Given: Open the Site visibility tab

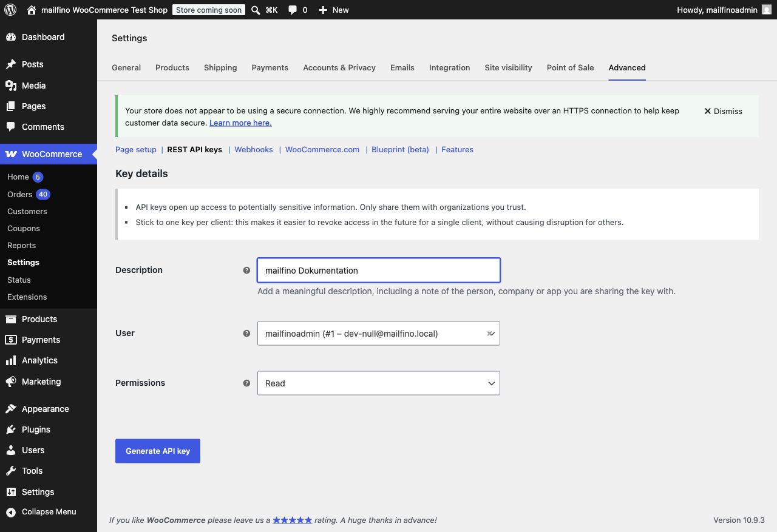Looking at the screenshot, I should pyautogui.click(x=509, y=67).
